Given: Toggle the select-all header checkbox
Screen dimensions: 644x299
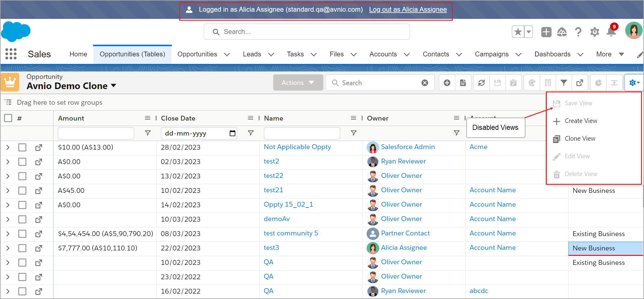Looking at the screenshot, I should [x=8, y=118].
